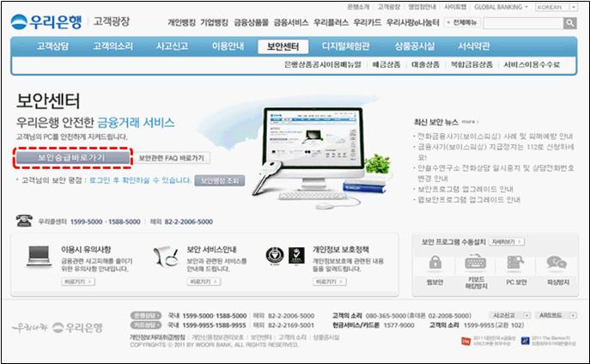Click the computer monitor illustration
Viewport: 590px width, 364px height.
tap(313, 147)
